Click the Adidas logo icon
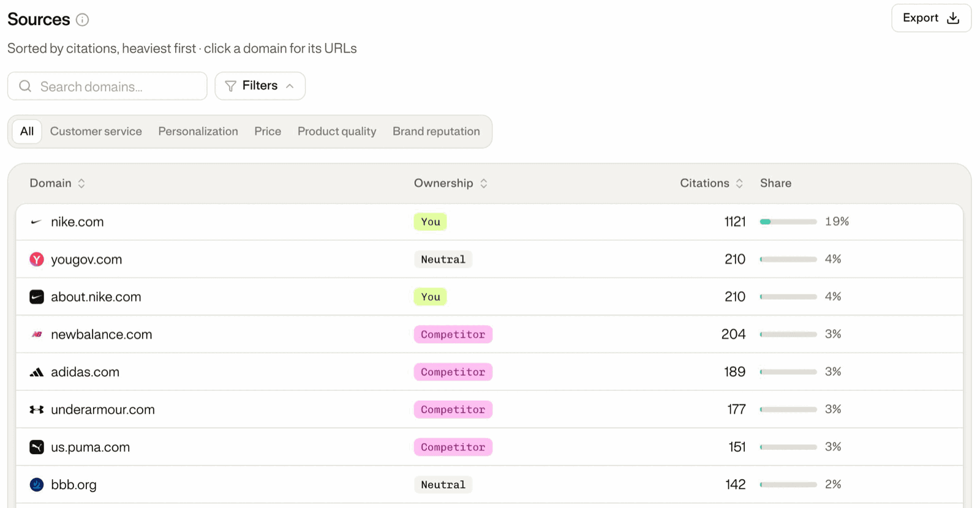The width and height of the screenshot is (980, 508). (x=37, y=372)
